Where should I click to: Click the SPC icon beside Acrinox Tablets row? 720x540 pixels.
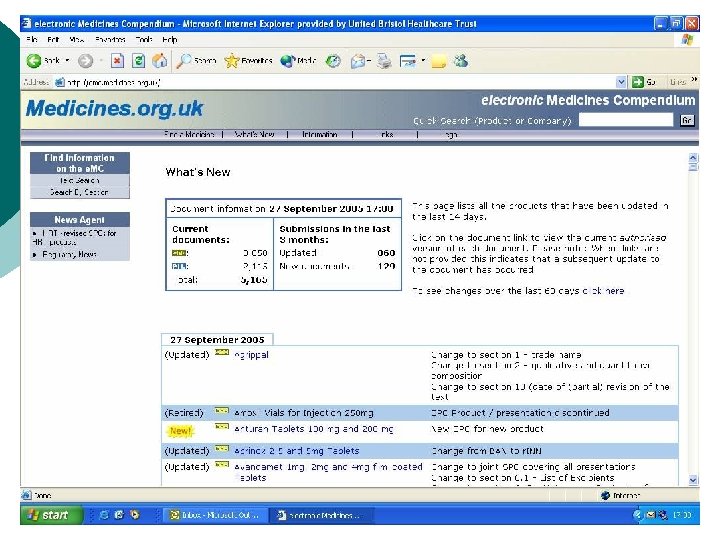(222, 448)
